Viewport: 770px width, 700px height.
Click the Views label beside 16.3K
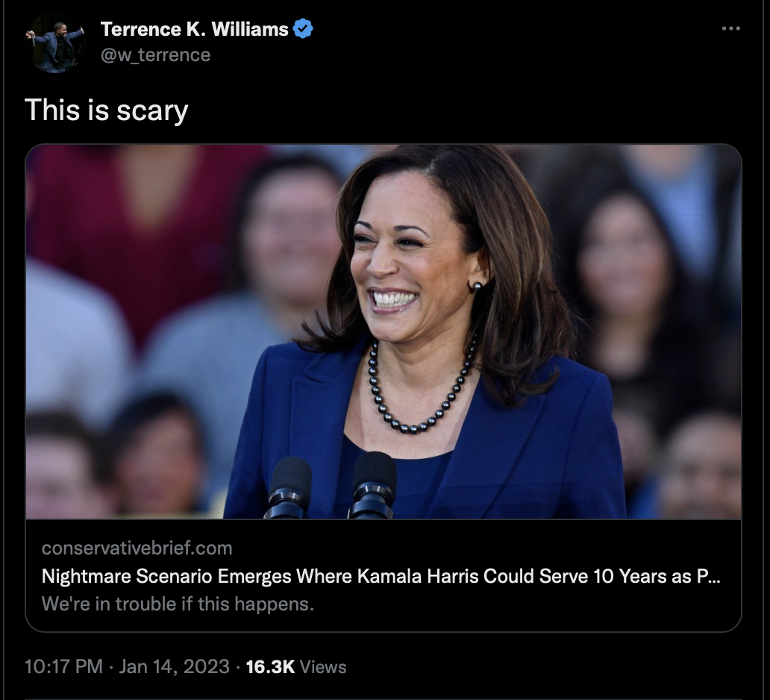pyautogui.click(x=322, y=667)
